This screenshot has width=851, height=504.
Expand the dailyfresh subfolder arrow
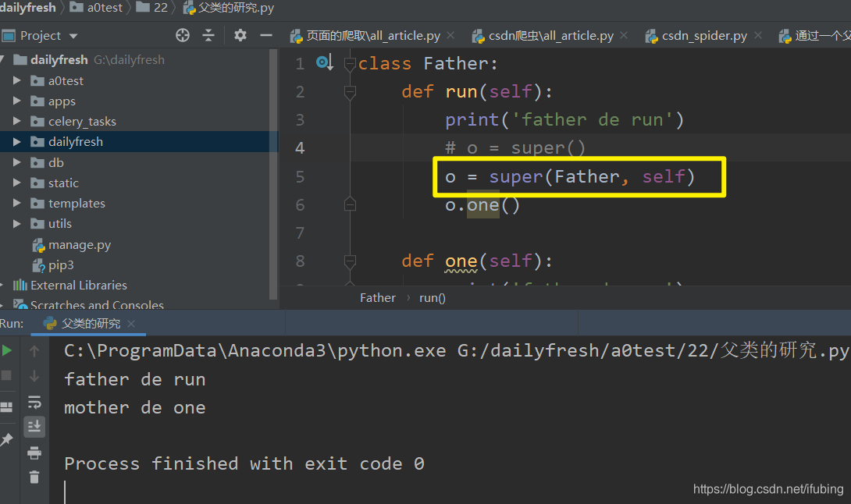16,141
